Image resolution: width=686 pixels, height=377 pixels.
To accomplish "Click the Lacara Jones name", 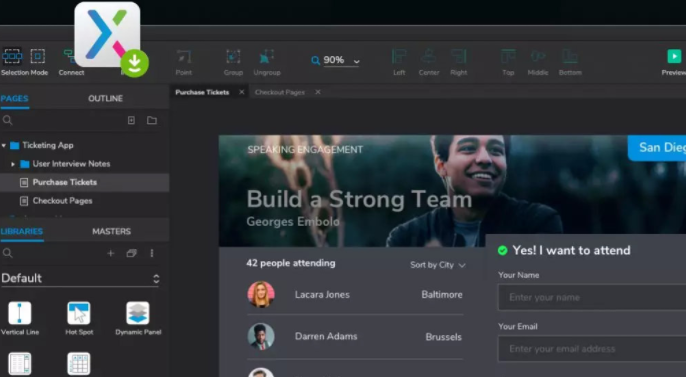I will coord(322,295).
